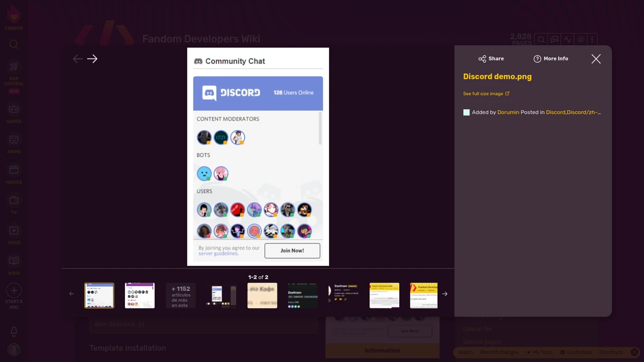Image resolution: width=644 pixels, height=362 pixels.
Task: Click the Fandom flame logo
Action: (x=13, y=14)
